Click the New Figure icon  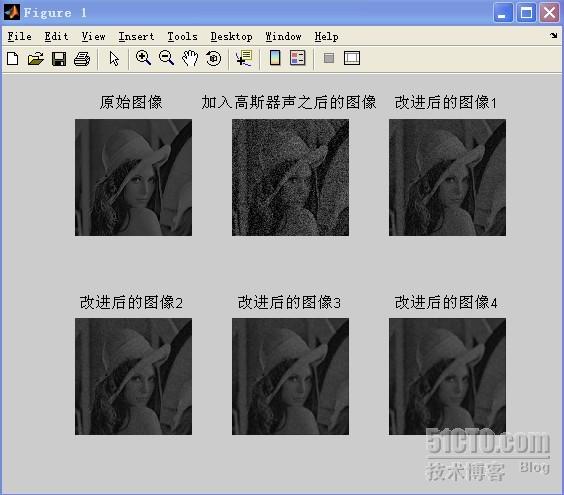13,58
